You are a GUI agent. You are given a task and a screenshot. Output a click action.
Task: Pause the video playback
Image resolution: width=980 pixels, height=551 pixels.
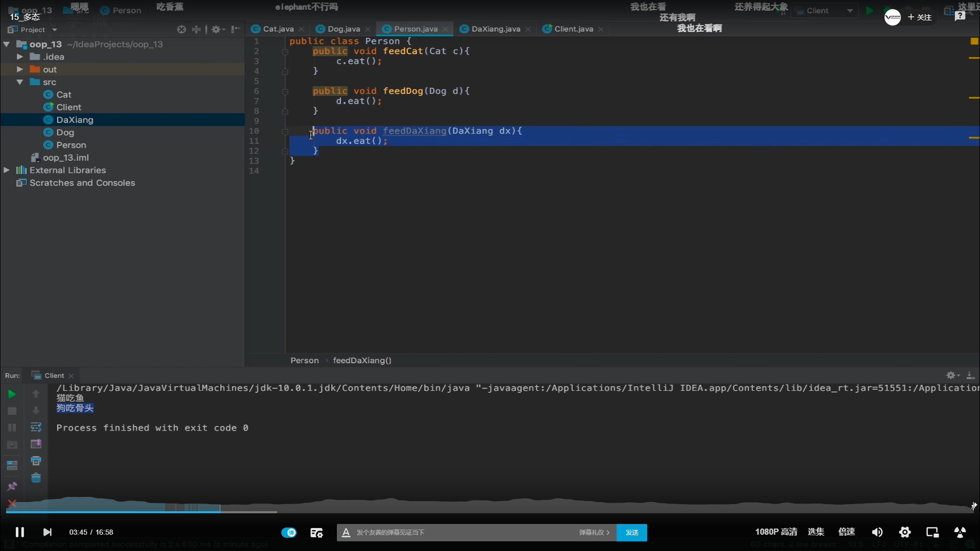[x=20, y=532]
